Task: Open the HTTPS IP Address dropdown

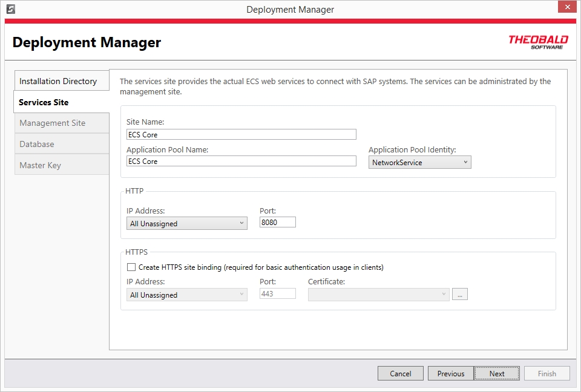Action: pyautogui.click(x=186, y=295)
